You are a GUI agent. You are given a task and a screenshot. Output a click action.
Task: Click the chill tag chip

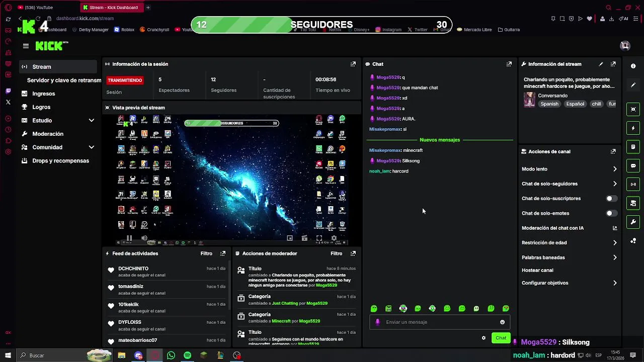coord(596,104)
